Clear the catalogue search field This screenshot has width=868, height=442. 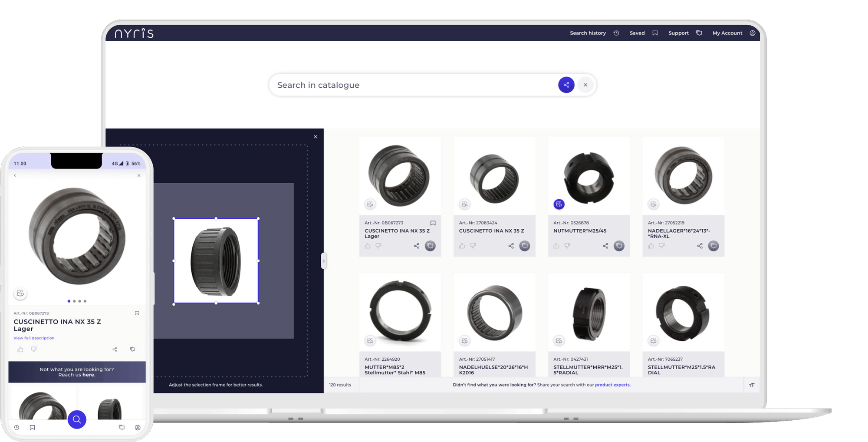coord(585,85)
